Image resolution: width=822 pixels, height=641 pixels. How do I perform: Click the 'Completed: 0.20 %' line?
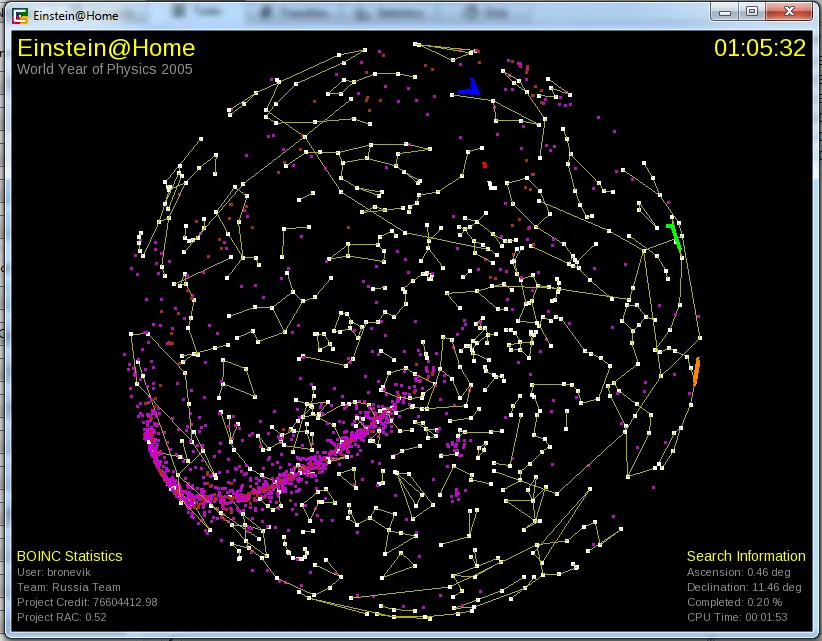[x=734, y=602]
